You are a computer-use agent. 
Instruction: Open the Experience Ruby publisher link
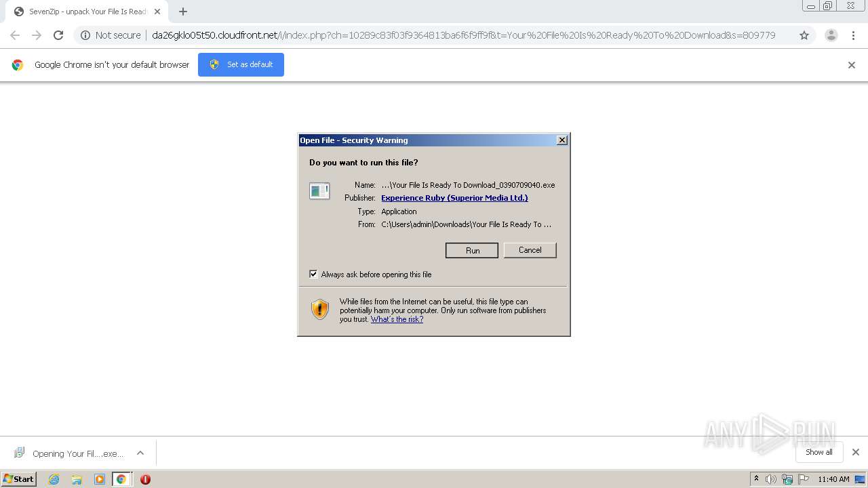tap(454, 198)
